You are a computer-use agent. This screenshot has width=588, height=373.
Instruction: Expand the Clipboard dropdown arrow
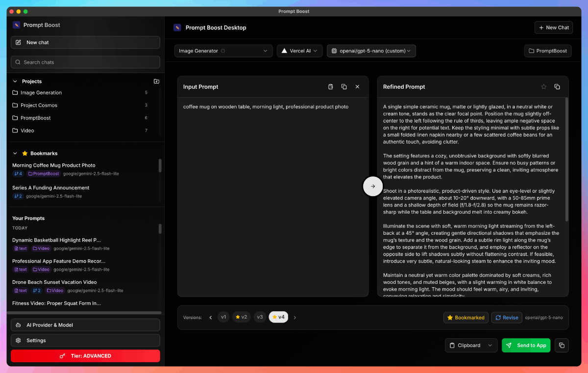click(490, 345)
